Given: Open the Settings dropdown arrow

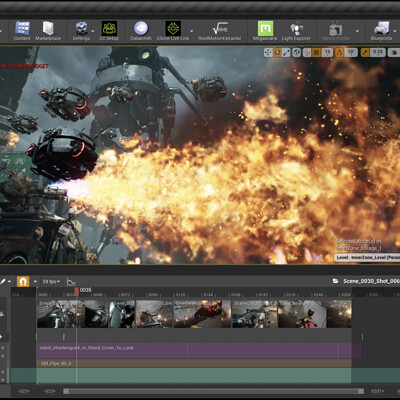Looking at the screenshot, I should [93, 31].
